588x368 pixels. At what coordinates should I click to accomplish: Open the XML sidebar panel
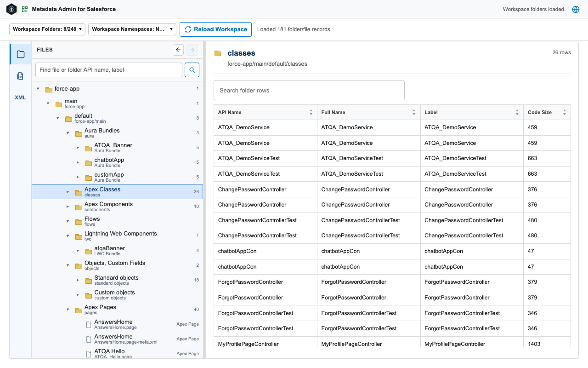(x=21, y=98)
